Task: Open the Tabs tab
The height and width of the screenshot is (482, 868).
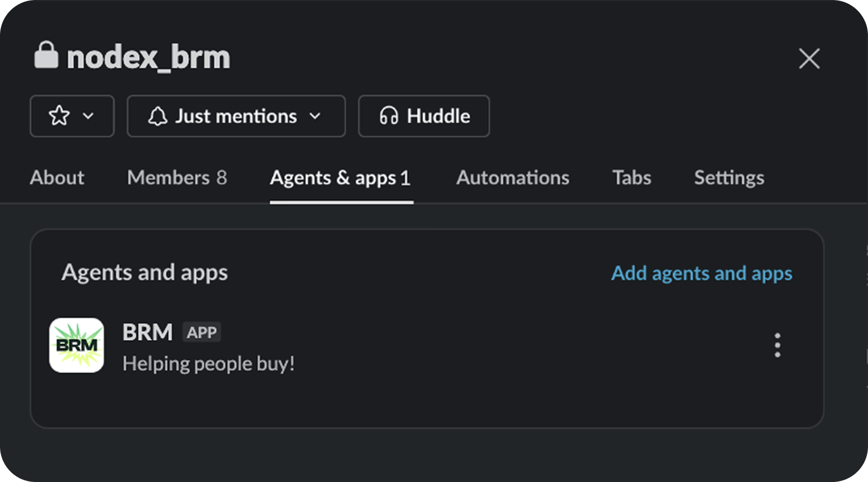Action: (631, 177)
